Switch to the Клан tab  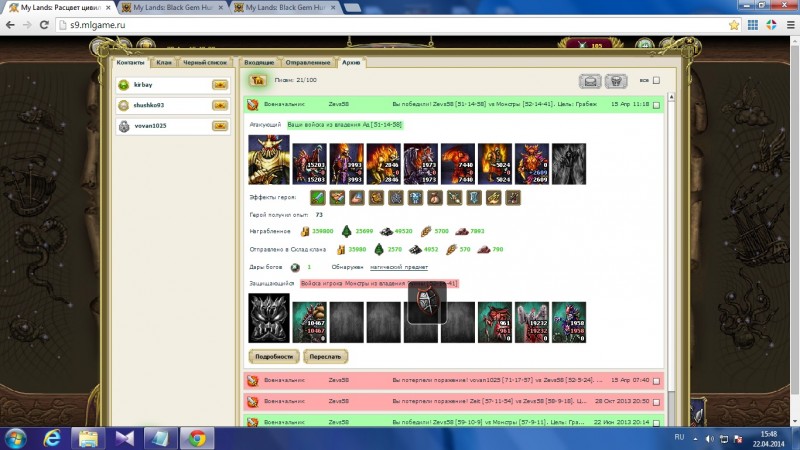coord(164,62)
